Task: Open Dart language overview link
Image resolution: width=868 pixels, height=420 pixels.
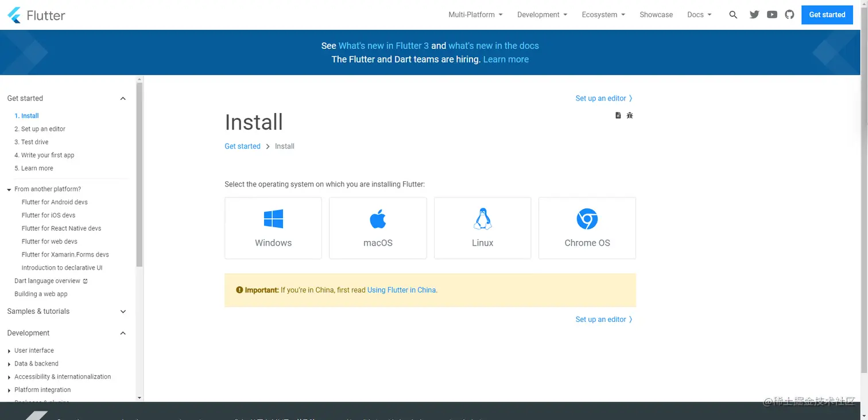Action: [x=47, y=281]
